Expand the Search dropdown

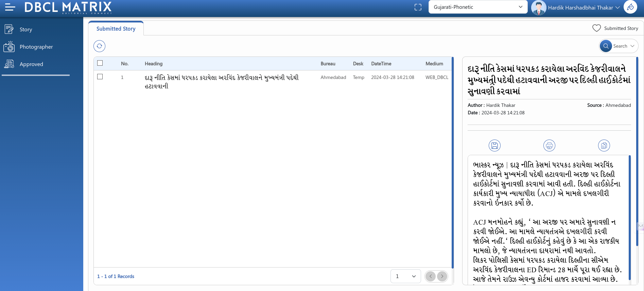click(x=619, y=46)
